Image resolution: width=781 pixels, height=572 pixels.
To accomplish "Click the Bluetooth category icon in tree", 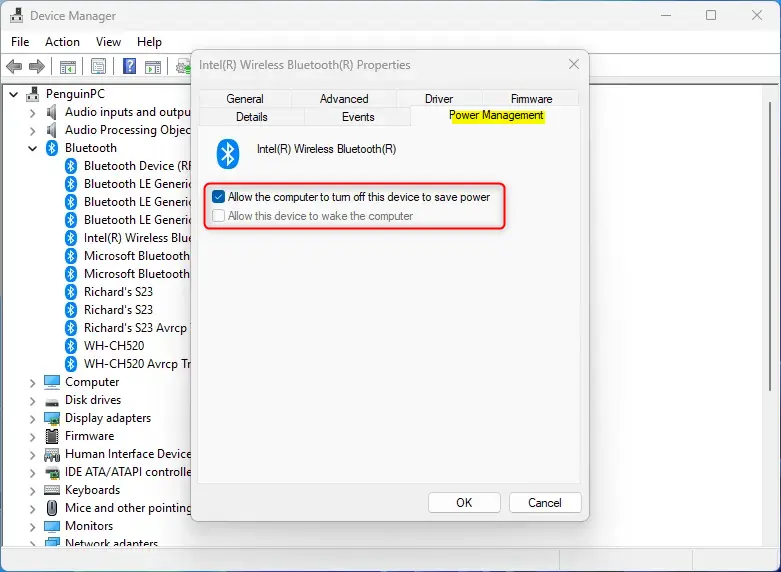I will click(52, 147).
